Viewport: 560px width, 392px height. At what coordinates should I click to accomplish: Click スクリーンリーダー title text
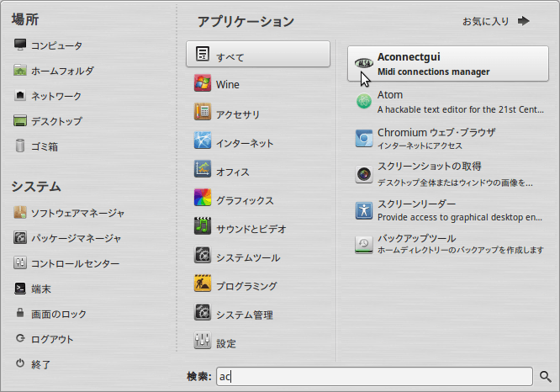pos(417,204)
